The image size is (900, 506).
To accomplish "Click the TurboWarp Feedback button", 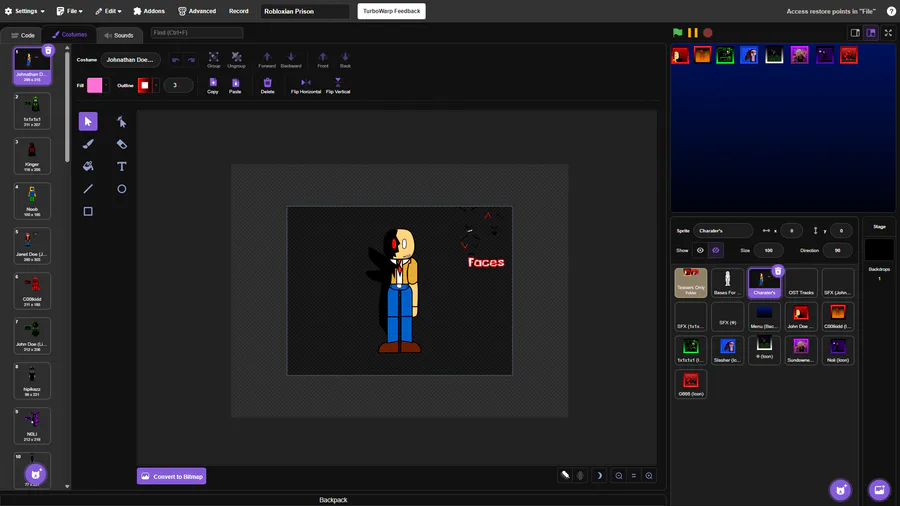I will click(391, 11).
